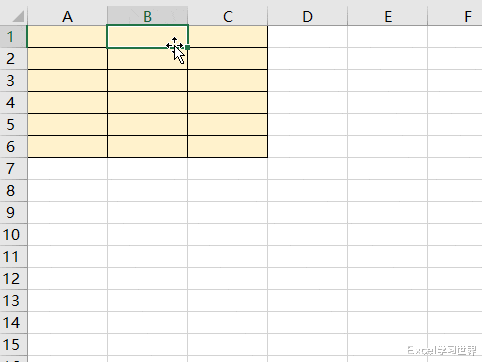The height and width of the screenshot is (362, 482).
Task: Select column E header
Action: [388, 16]
